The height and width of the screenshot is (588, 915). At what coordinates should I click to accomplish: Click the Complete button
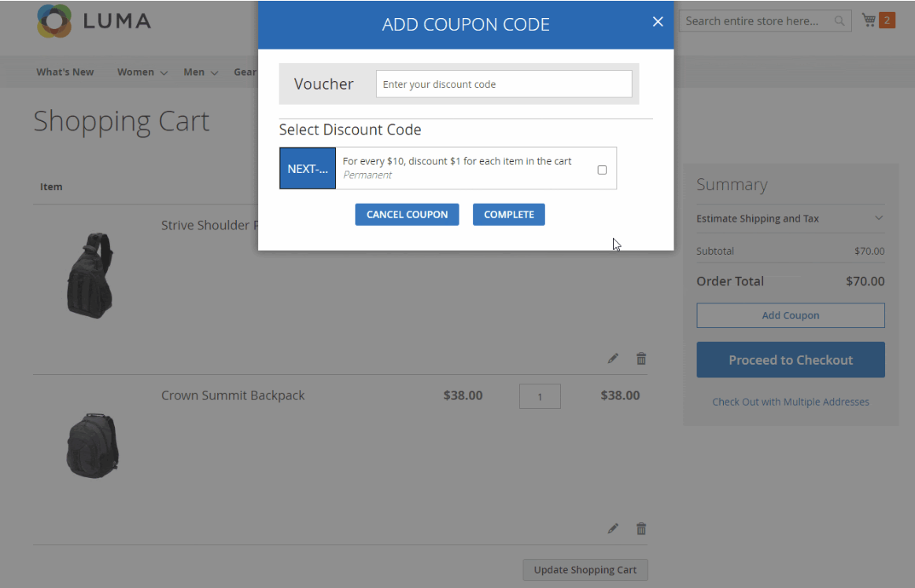coord(509,214)
